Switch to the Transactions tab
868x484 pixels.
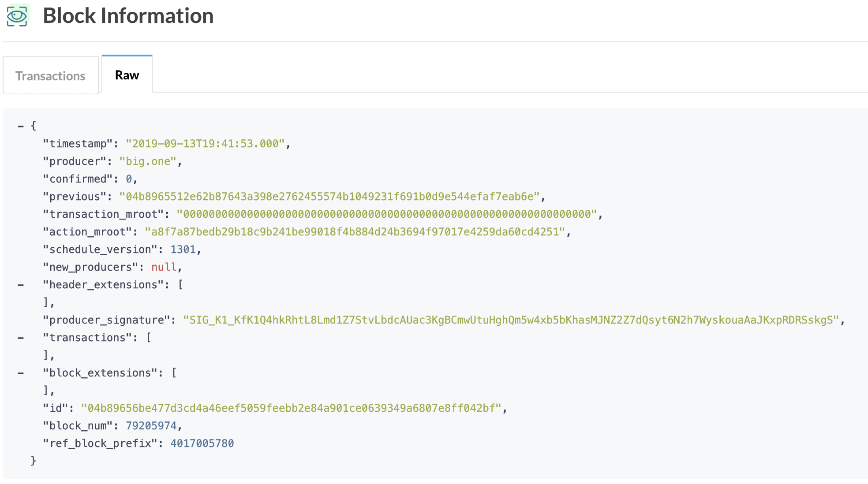[x=50, y=76]
